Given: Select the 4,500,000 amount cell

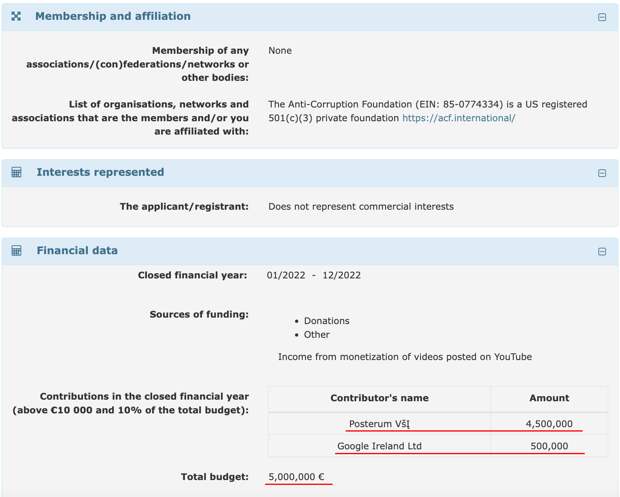Looking at the screenshot, I should [547, 423].
